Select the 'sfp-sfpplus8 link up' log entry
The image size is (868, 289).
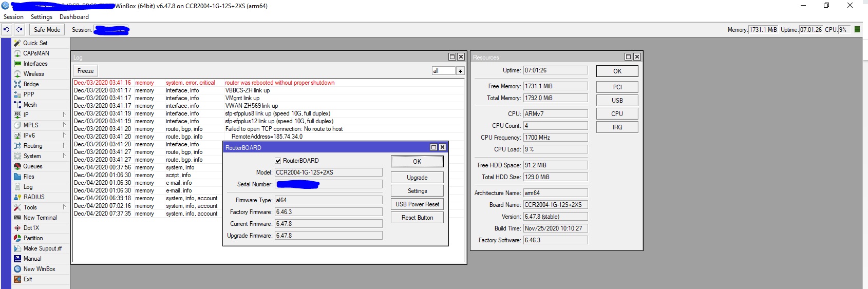pos(269,113)
